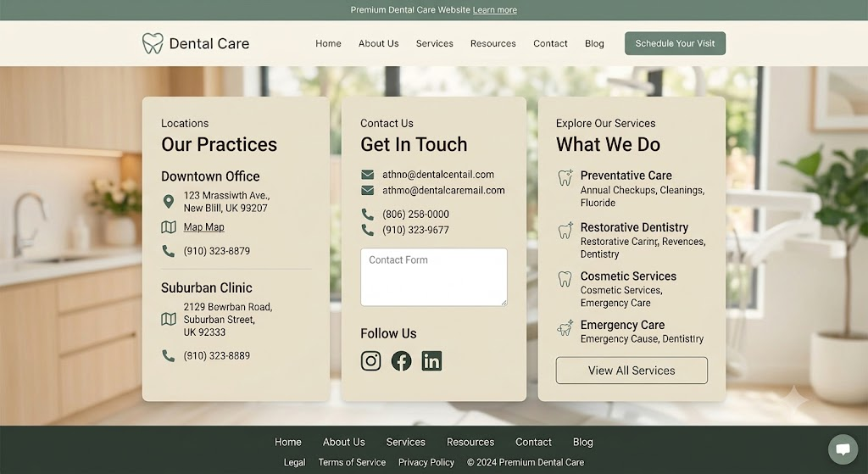Open the Map Map link

click(x=203, y=227)
